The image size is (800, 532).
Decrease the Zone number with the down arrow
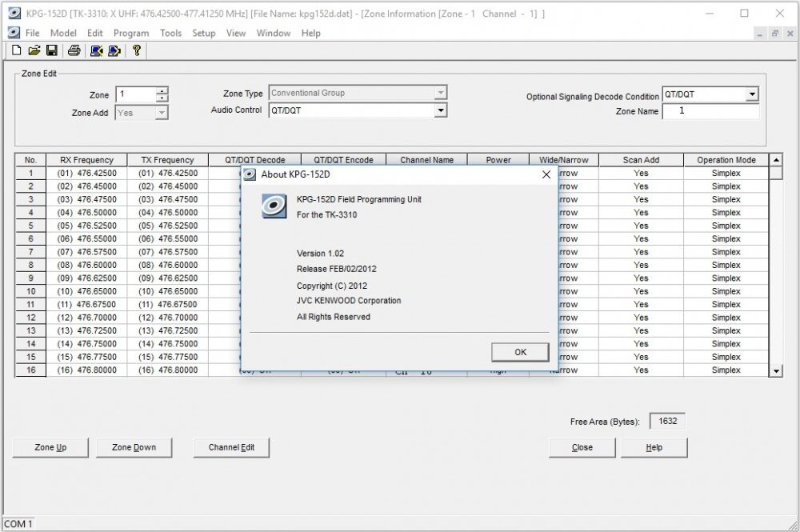(x=162, y=98)
